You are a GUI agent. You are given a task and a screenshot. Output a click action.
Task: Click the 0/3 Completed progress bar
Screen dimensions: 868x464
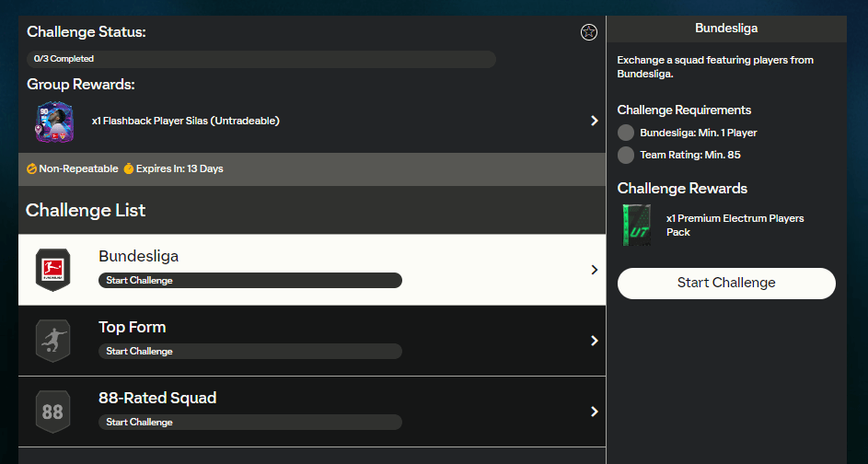click(x=261, y=59)
